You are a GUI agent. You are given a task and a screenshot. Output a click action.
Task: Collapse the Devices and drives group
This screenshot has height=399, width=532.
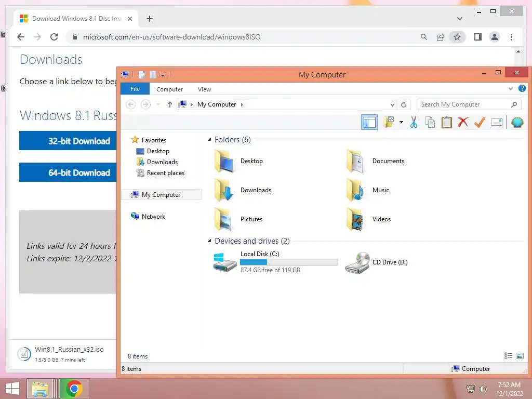pos(209,241)
